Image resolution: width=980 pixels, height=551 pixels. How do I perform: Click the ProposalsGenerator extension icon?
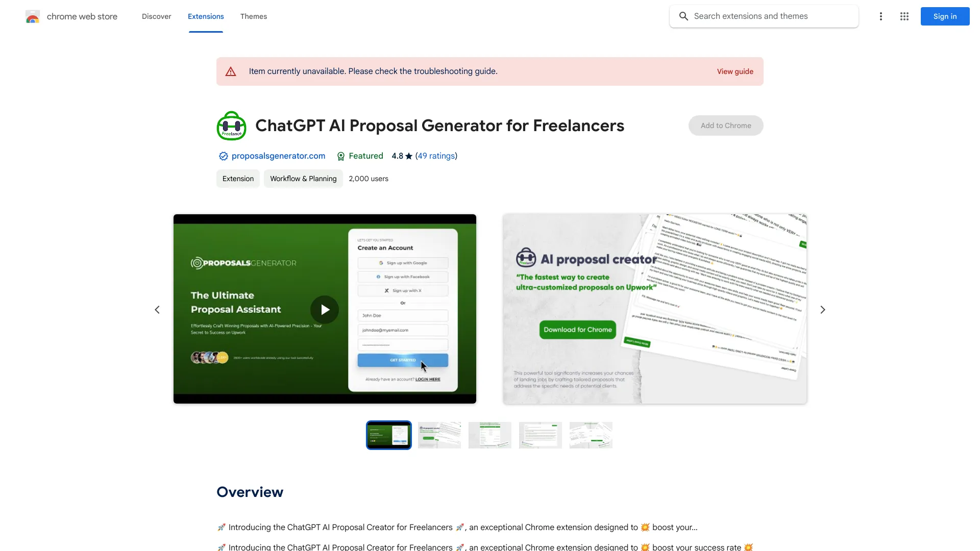point(232,125)
